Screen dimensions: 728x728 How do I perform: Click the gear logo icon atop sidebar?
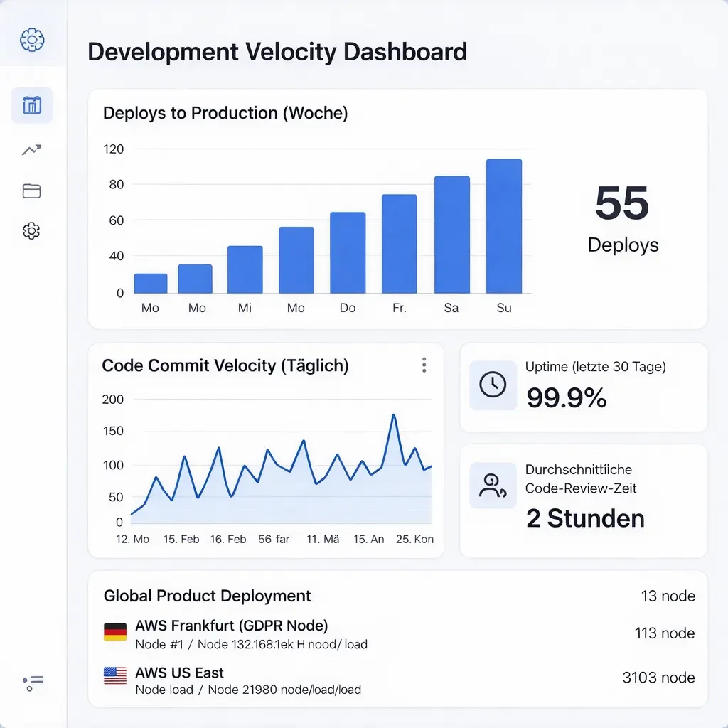(33, 40)
